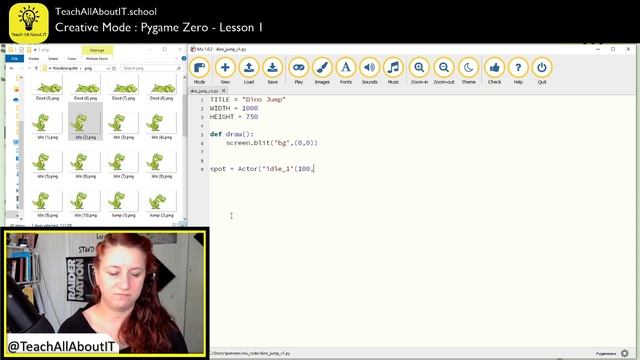Click the Zoom-in magnifier icon
Screen dimensions: 640x360
click(419, 71)
